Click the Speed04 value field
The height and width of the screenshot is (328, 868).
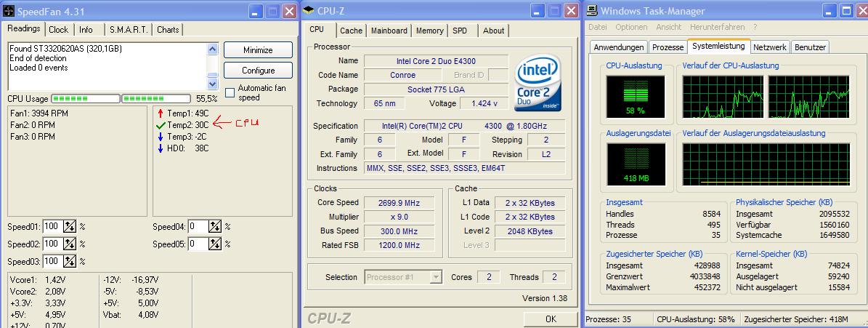[198, 227]
